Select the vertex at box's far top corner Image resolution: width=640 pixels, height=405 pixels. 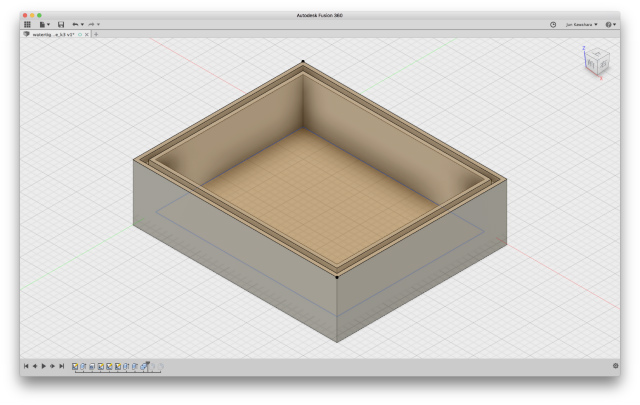(303, 61)
